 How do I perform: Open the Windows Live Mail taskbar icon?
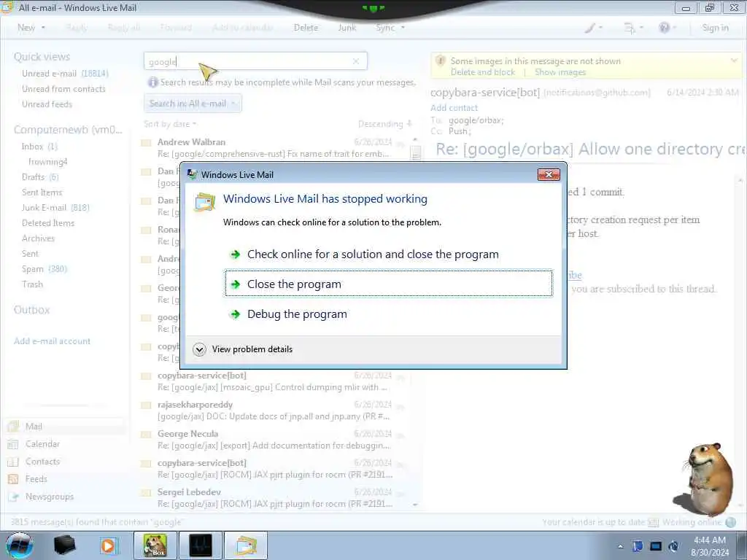[246, 545]
